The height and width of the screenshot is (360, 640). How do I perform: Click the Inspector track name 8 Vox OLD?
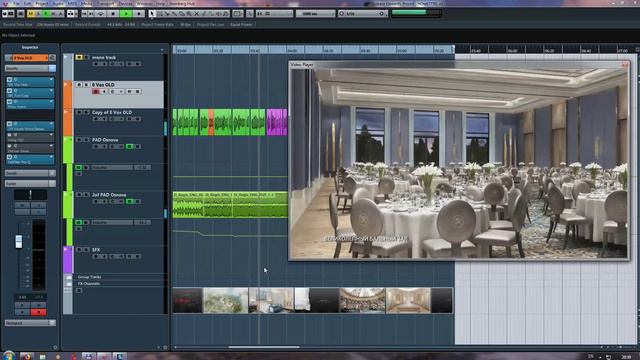click(x=29, y=58)
